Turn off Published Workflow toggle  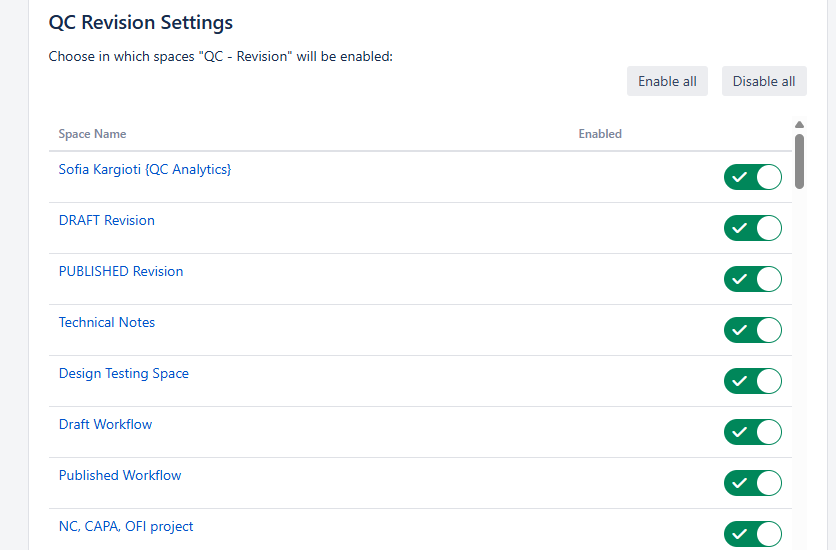pos(752,483)
